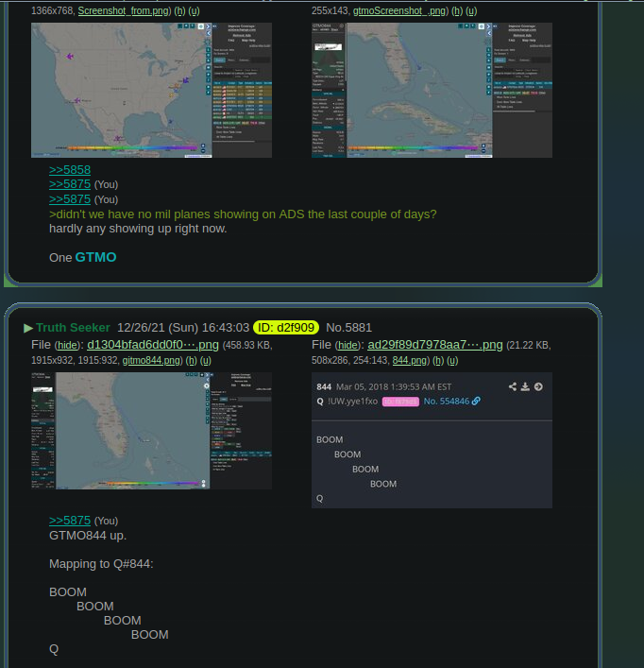Open the Q drop 844 image thumbnail
This screenshot has width=644, height=668.
432,440
